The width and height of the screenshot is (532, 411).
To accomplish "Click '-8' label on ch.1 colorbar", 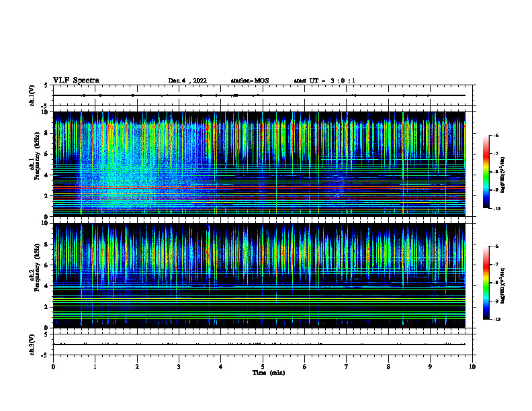I will click(x=496, y=172).
